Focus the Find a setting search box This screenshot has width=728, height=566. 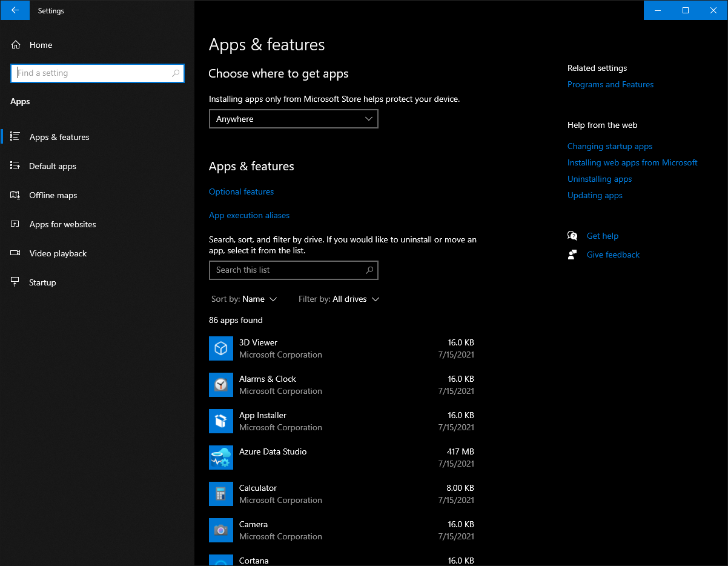(x=98, y=73)
